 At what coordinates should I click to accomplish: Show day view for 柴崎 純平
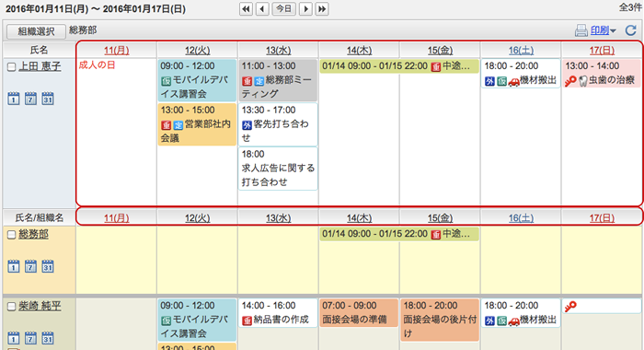coord(14,338)
